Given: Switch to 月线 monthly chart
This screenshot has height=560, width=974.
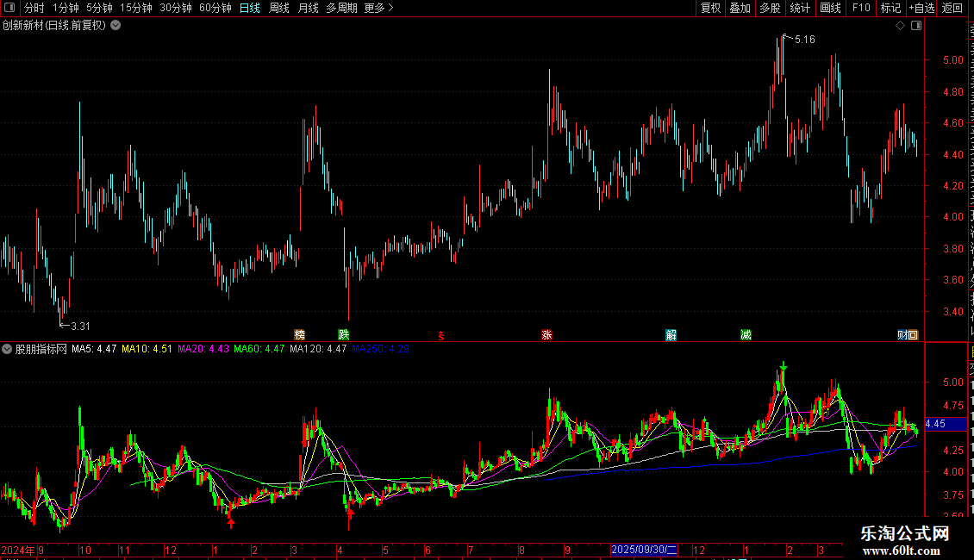Looking at the screenshot, I should tap(308, 8).
